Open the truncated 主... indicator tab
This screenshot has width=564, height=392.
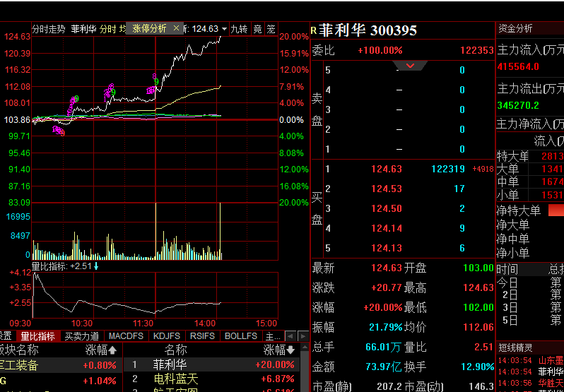273,336
